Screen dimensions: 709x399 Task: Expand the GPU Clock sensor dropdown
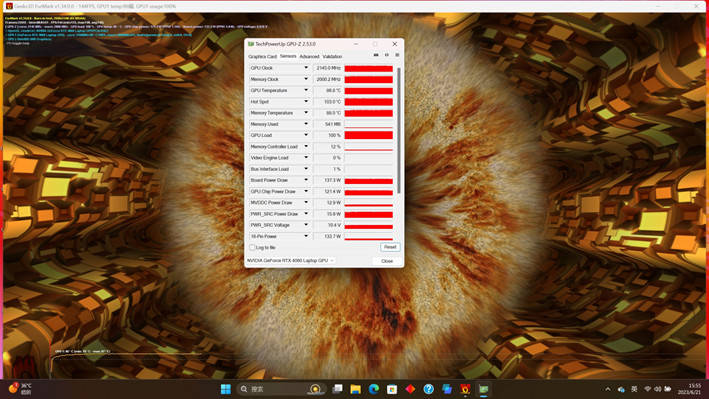(x=306, y=68)
